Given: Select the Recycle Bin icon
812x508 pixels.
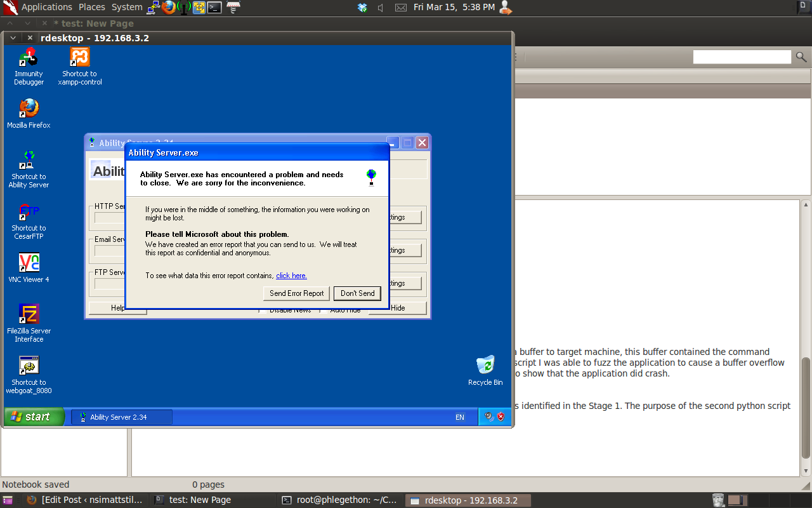Looking at the screenshot, I should point(485,370).
